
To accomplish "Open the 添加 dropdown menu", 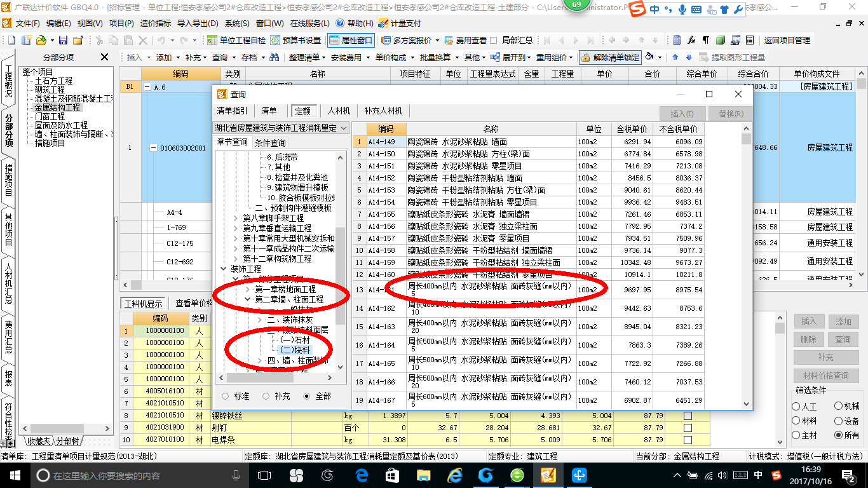I will click(167, 57).
